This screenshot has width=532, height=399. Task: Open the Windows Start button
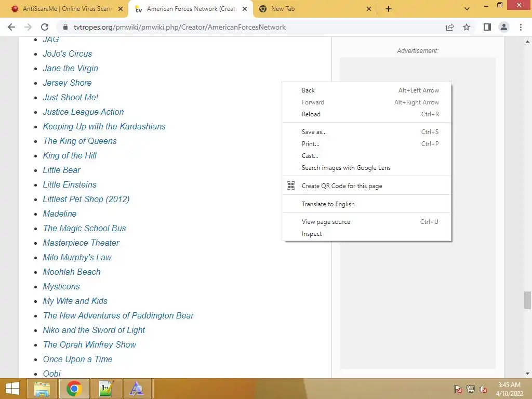tap(12, 389)
